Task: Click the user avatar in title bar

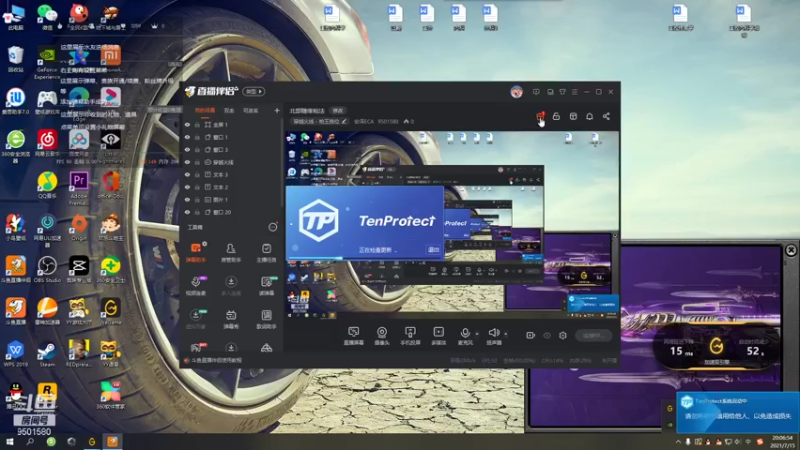Action: [x=516, y=92]
